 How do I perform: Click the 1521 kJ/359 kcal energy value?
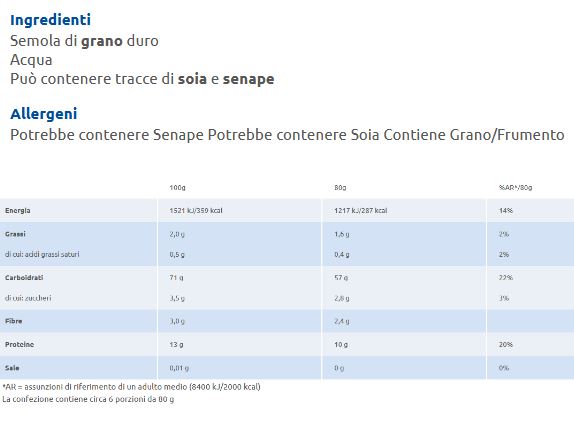pos(196,211)
